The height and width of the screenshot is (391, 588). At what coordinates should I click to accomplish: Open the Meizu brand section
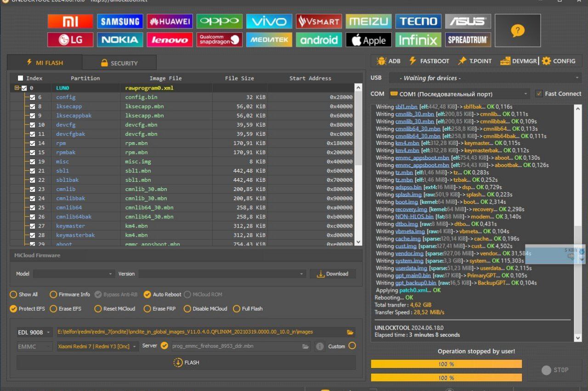coord(368,21)
